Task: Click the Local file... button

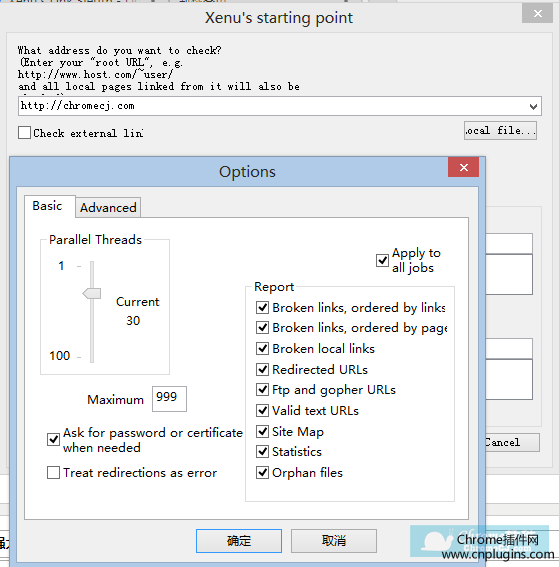Action: (x=500, y=131)
